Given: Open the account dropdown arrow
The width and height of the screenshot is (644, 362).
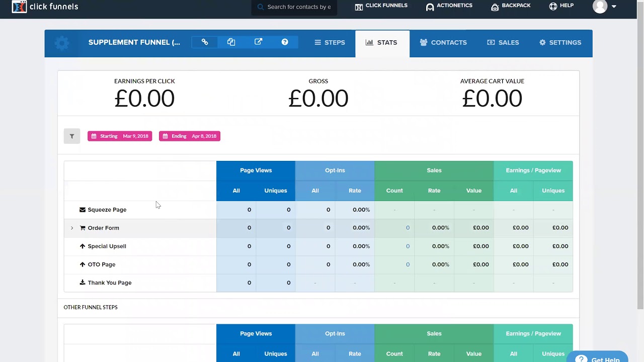Looking at the screenshot, I should [614, 7].
